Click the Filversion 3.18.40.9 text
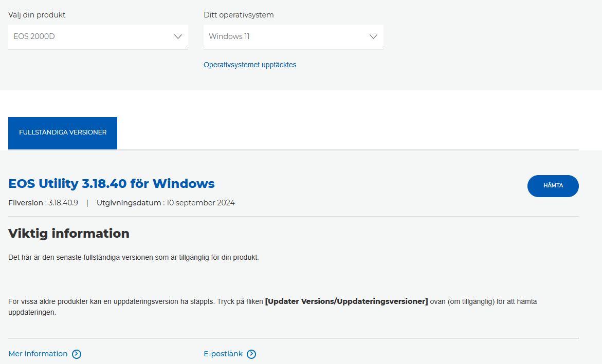 pos(43,203)
